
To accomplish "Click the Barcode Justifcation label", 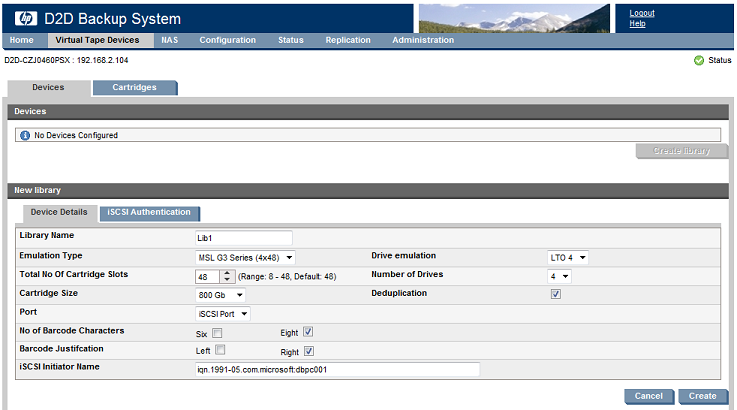I will (x=62, y=349).
